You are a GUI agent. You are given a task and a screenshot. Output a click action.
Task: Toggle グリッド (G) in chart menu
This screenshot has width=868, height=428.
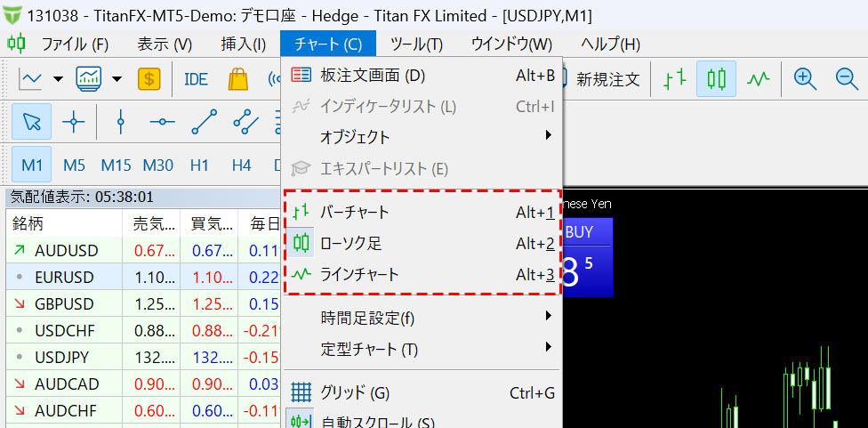click(423, 393)
